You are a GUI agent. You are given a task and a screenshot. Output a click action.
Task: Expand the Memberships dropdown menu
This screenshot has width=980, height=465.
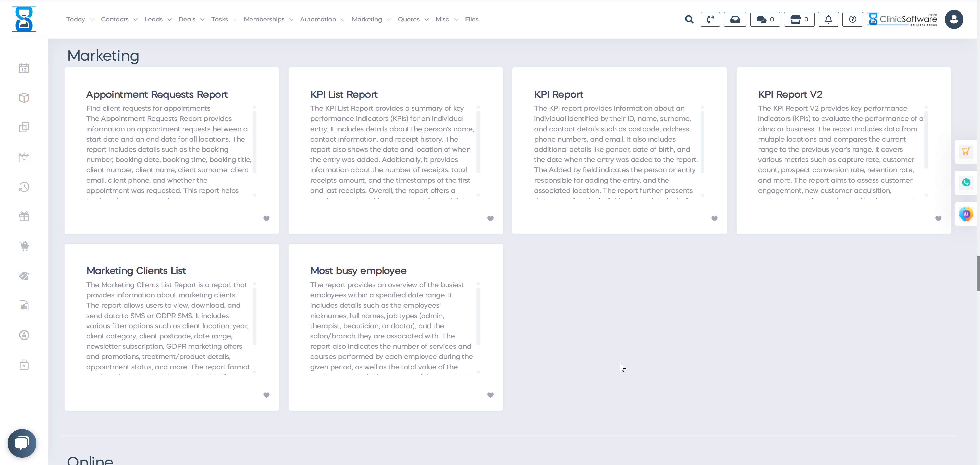[x=268, y=19]
